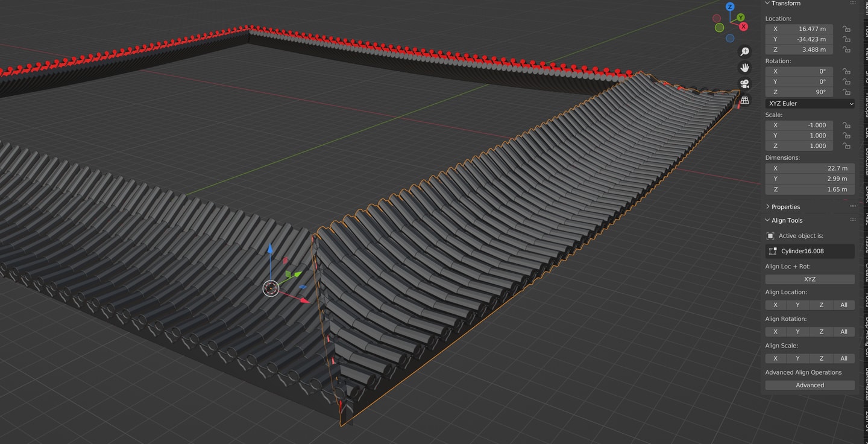Click the zoom magnifier viewport icon
This screenshot has width=868, height=444.
point(745,52)
